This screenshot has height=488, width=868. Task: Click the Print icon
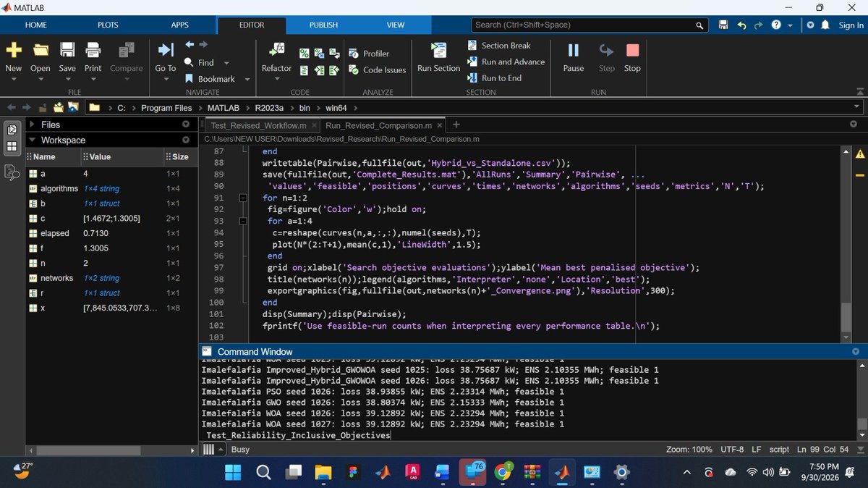[93, 50]
